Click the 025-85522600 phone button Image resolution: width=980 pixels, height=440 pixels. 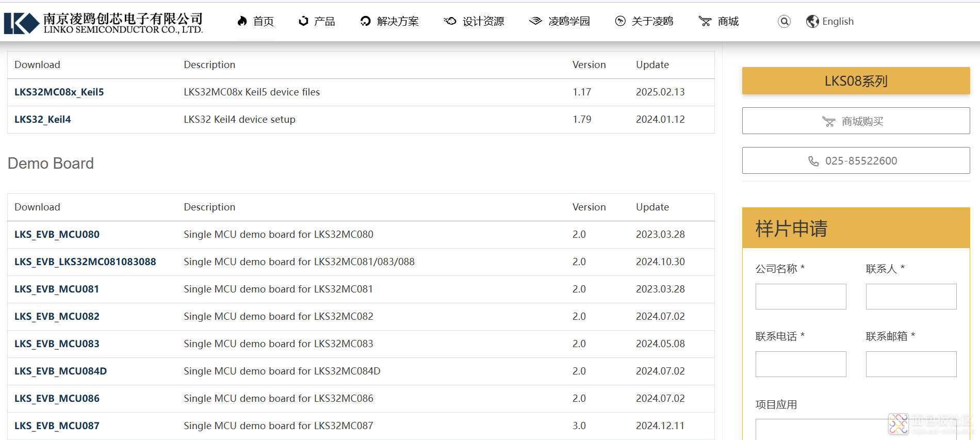click(856, 160)
